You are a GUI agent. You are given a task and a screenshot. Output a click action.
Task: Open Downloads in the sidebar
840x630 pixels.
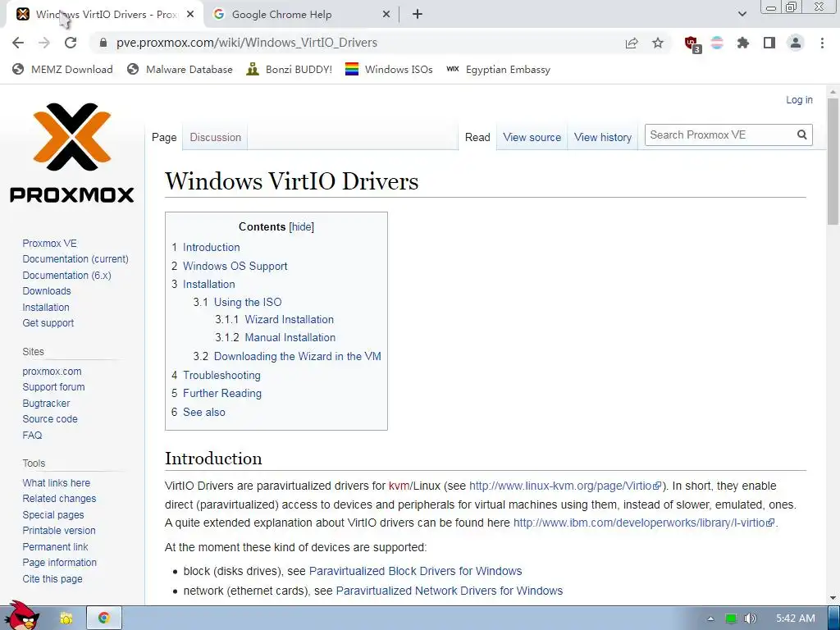point(47,291)
